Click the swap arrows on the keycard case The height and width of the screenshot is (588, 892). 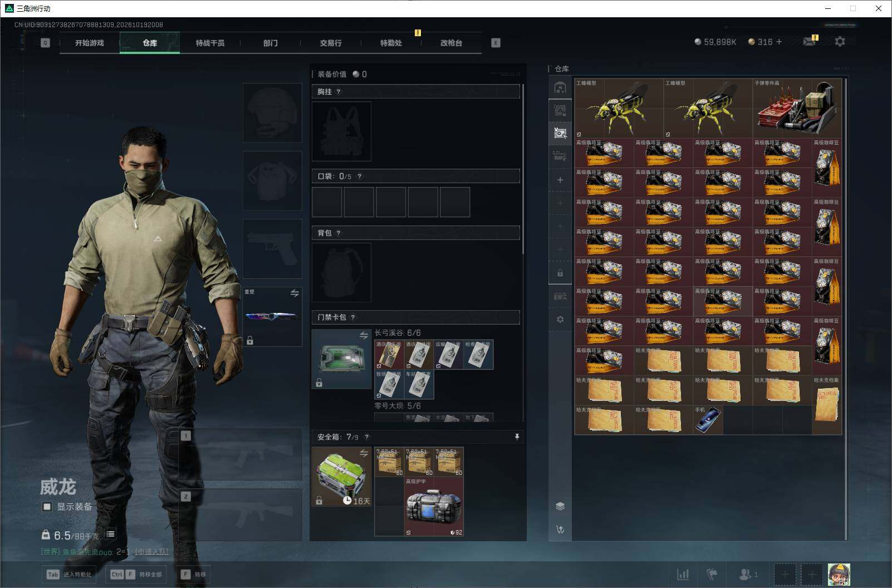click(364, 336)
